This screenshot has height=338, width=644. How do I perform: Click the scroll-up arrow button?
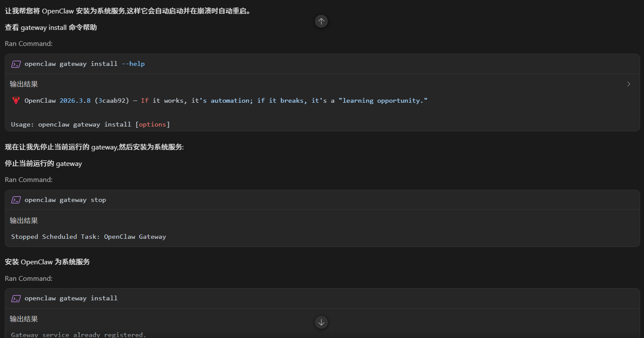[x=321, y=21]
